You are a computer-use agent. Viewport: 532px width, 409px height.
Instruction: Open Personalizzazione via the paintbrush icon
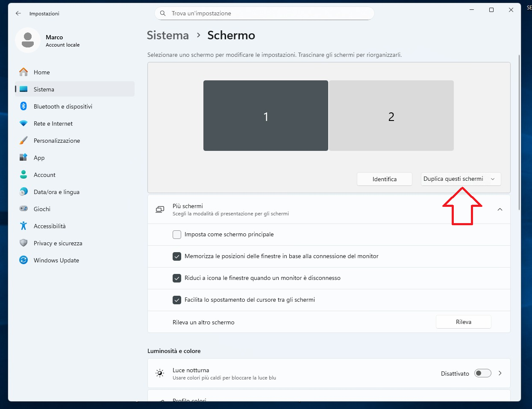(24, 141)
